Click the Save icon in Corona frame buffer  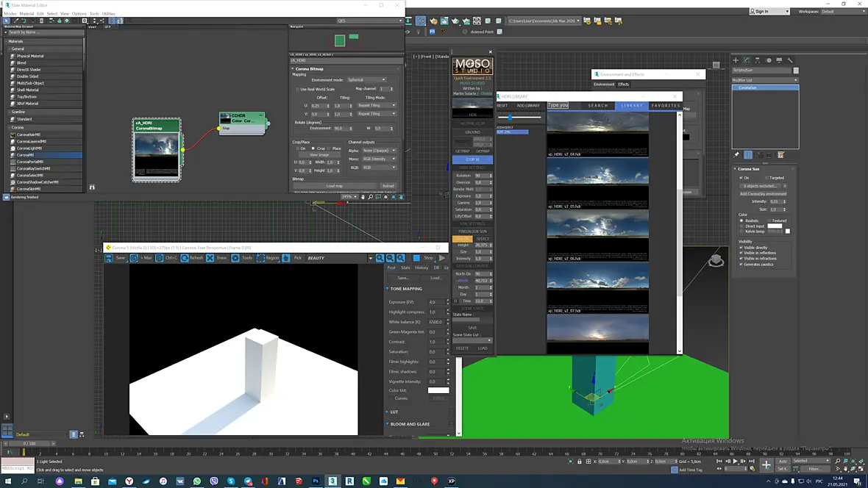[109, 258]
